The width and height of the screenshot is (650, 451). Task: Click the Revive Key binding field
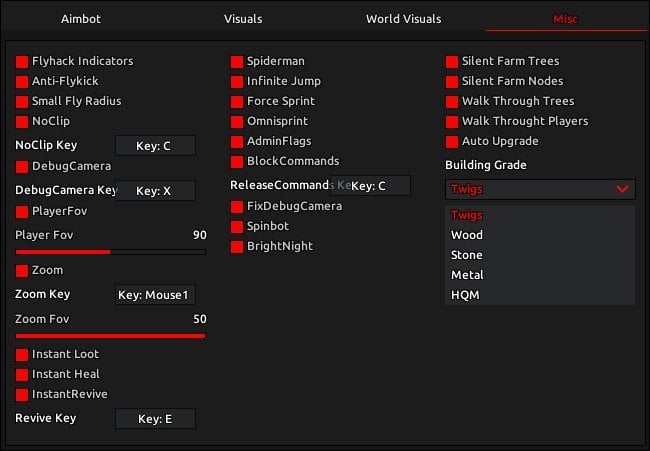tap(155, 419)
